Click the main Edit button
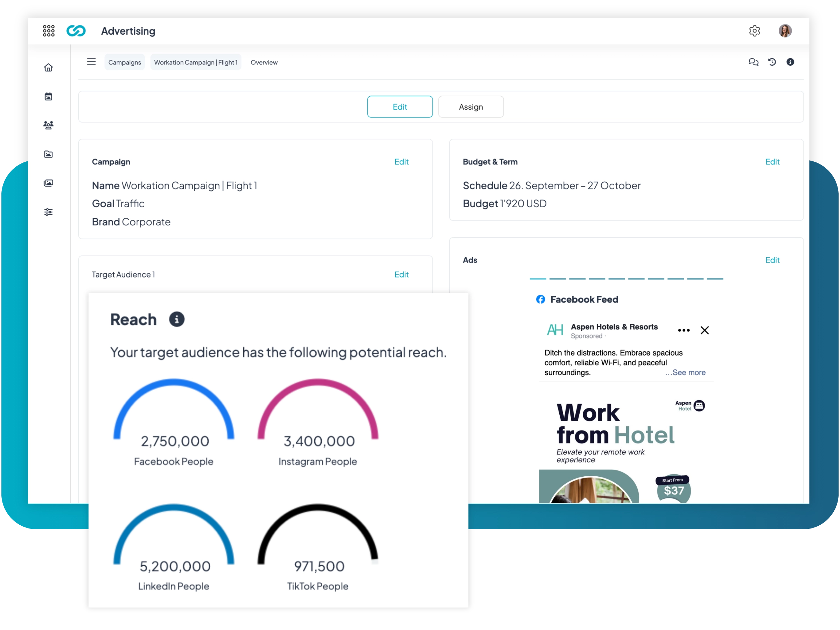The height and width of the screenshot is (630, 840). coord(399,107)
